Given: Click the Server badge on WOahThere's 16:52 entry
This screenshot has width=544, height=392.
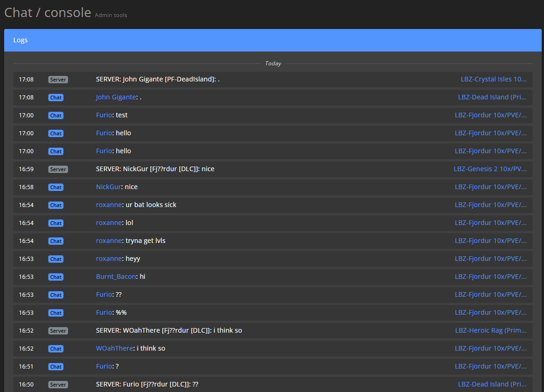Looking at the screenshot, I should tap(58, 330).
